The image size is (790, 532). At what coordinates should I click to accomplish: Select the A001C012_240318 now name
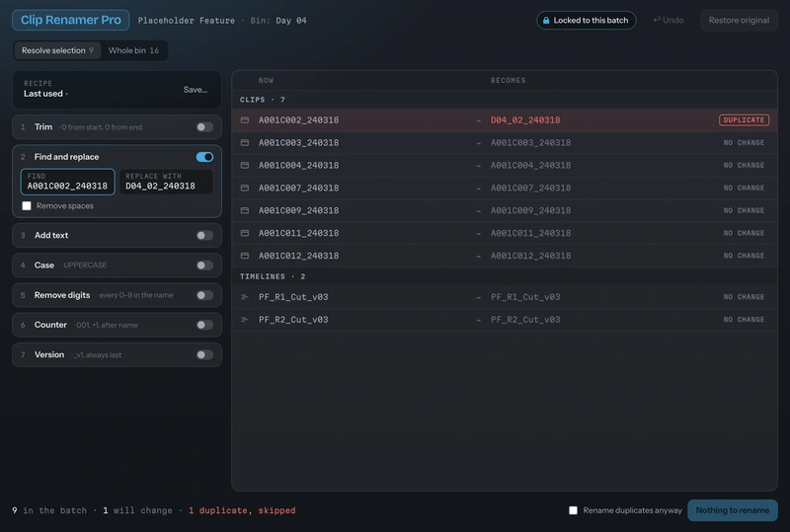coord(299,256)
